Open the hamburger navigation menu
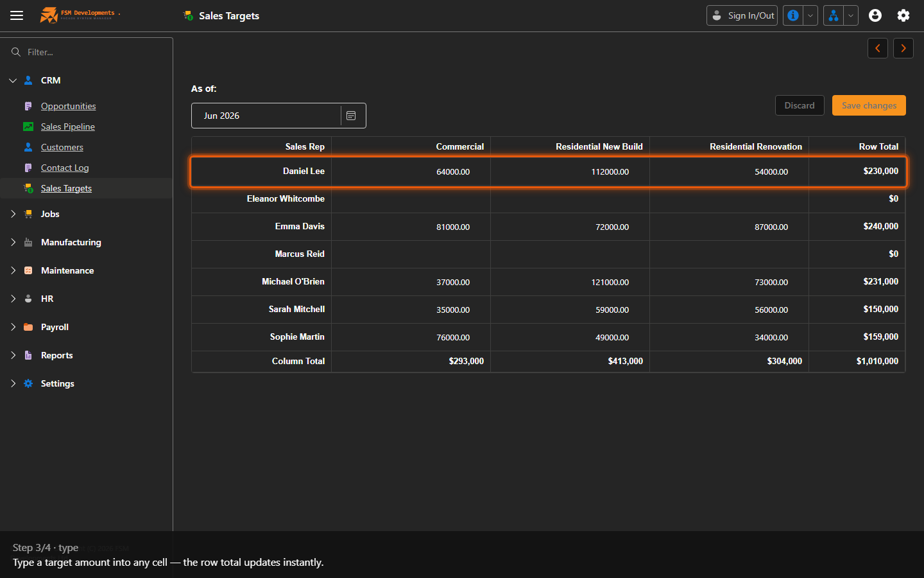This screenshot has width=924, height=578. pyautogui.click(x=17, y=15)
